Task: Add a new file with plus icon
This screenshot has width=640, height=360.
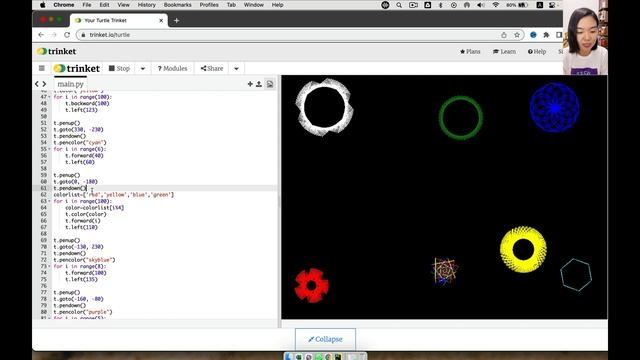Action: (250, 84)
